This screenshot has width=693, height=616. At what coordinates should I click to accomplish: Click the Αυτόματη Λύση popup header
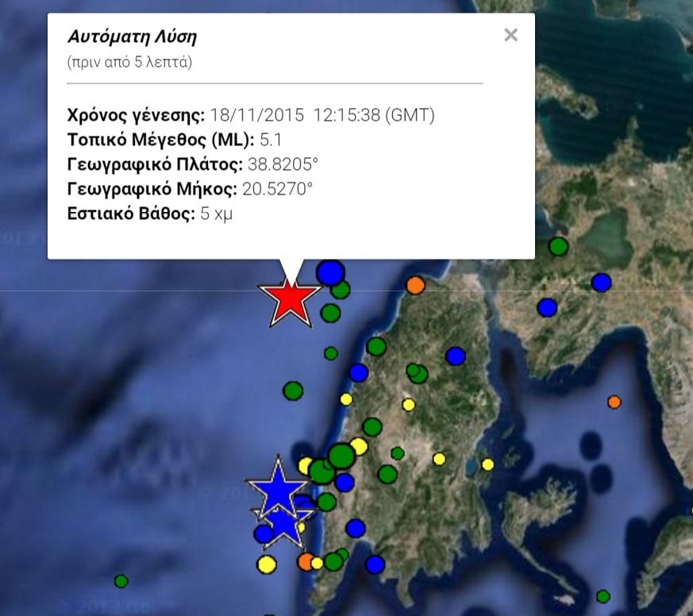(131, 36)
